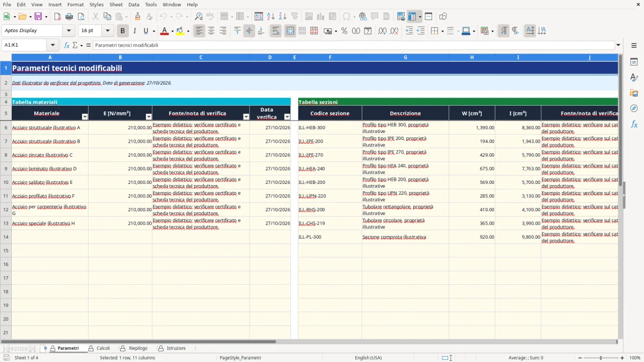Click the horizontal scrollbar at the bottom
The width and height of the screenshot is (644, 362).
pyautogui.click(x=309, y=342)
